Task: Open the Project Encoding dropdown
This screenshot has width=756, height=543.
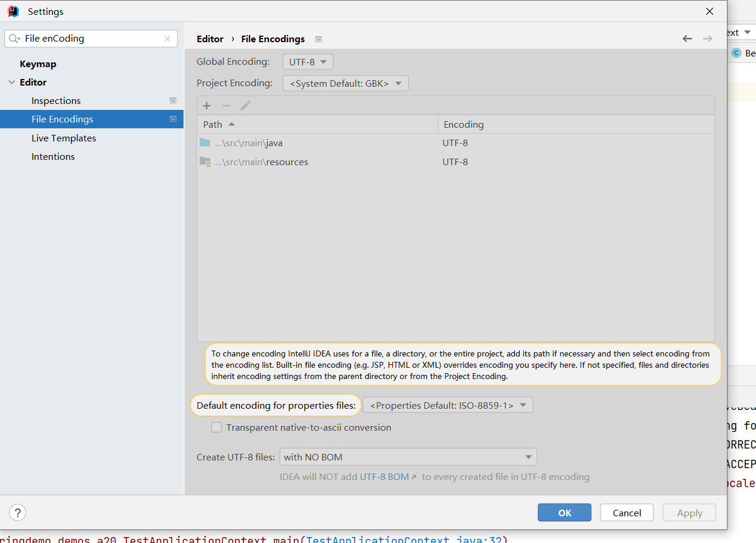Action: click(x=345, y=83)
